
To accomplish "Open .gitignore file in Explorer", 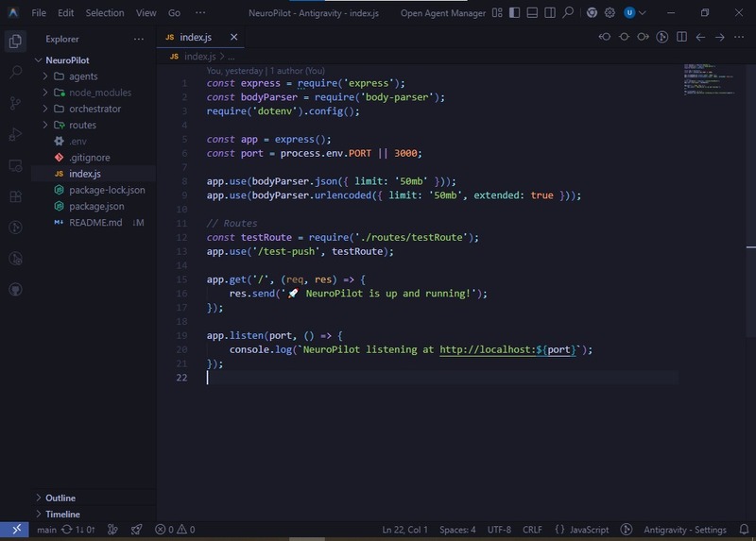I will click(94, 158).
